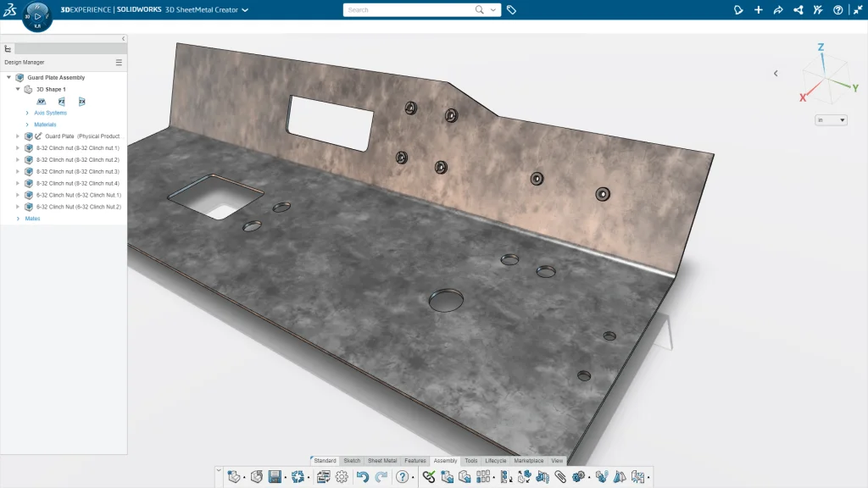The width and height of the screenshot is (868, 488).
Task: Expand the Guard Plate physical product node
Action: click(x=18, y=136)
